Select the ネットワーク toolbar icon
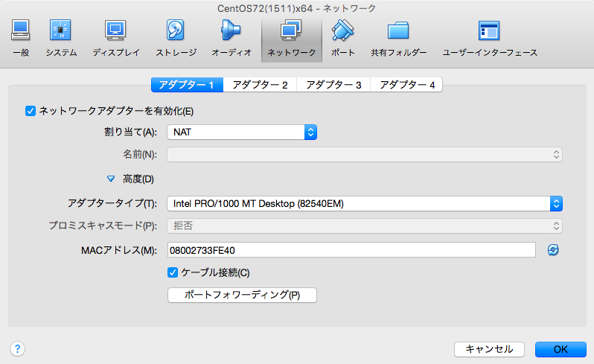The height and width of the screenshot is (364, 594). [x=292, y=39]
